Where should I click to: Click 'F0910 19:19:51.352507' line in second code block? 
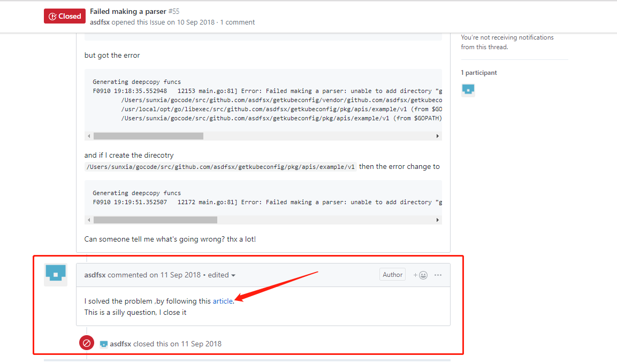pos(268,202)
